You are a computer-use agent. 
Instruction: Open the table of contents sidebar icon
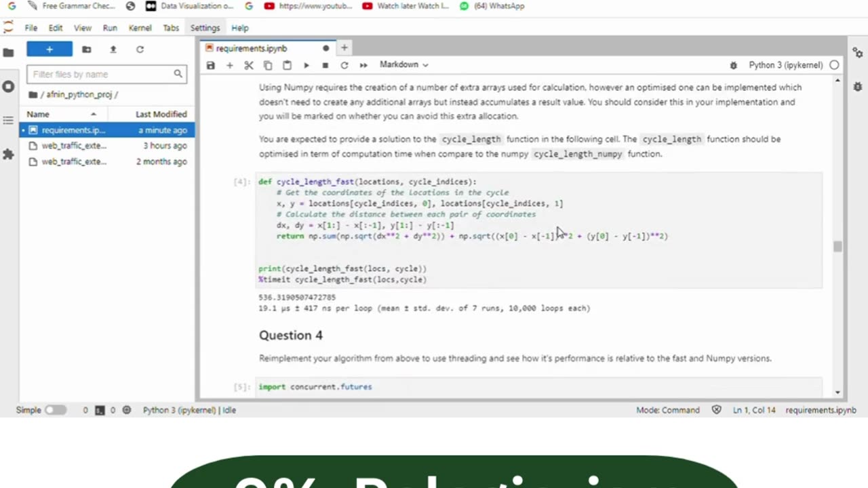(x=8, y=121)
